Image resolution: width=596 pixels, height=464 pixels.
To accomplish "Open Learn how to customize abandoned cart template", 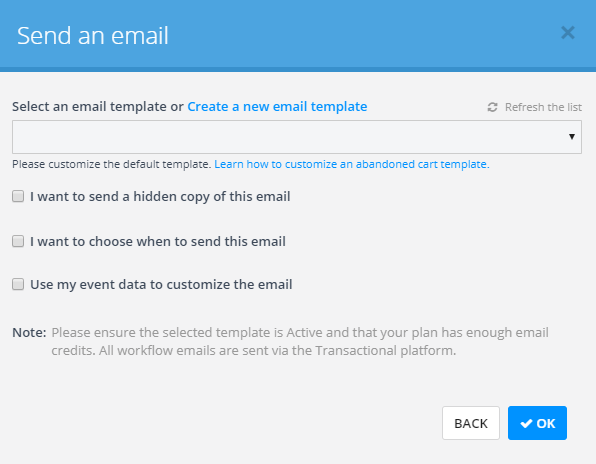I will [352, 164].
